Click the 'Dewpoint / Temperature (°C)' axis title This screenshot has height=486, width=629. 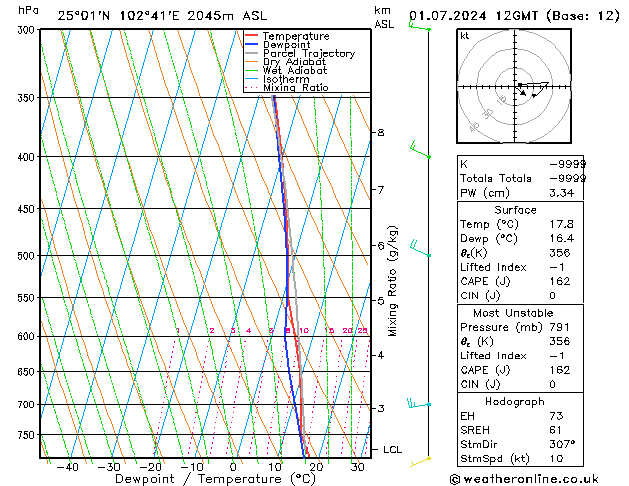[x=215, y=479]
